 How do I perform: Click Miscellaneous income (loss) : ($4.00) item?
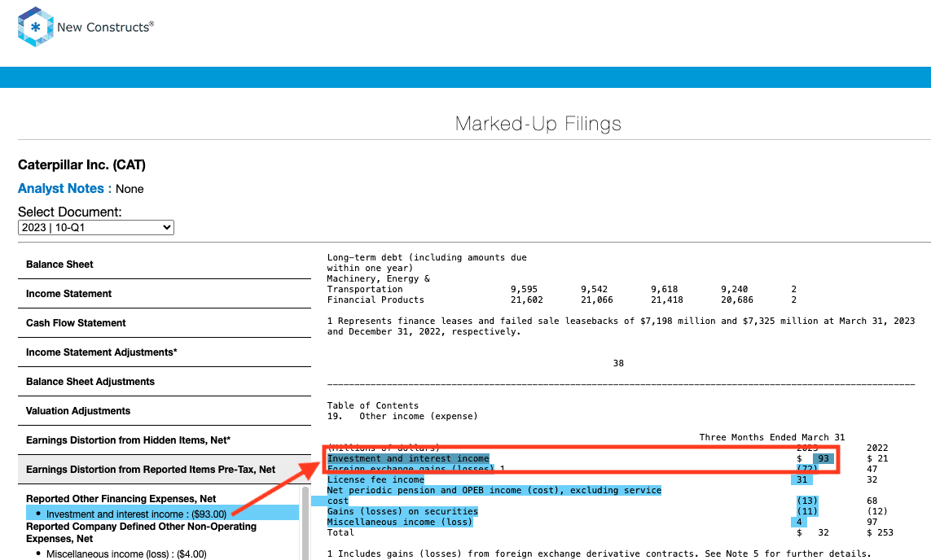coord(126,554)
